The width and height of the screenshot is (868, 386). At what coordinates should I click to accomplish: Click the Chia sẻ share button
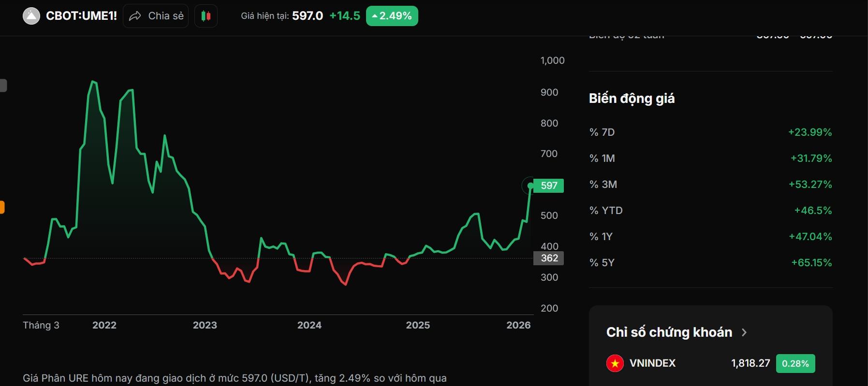pyautogui.click(x=156, y=16)
